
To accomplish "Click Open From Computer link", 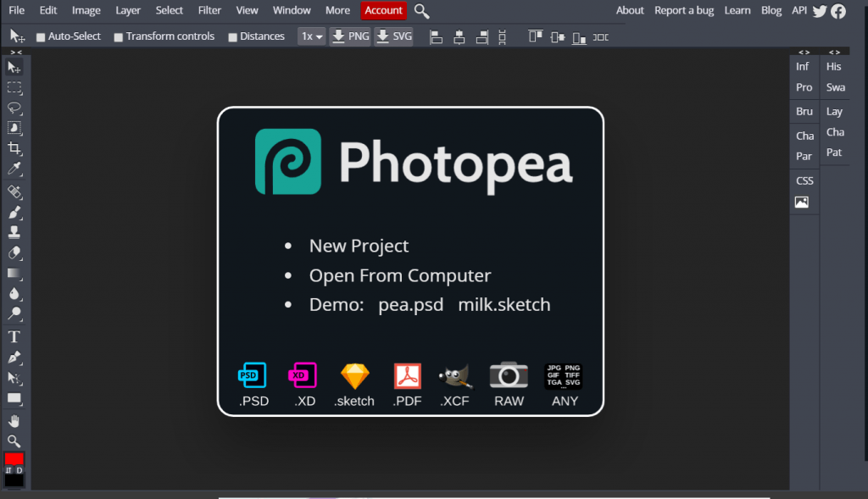I will (400, 275).
